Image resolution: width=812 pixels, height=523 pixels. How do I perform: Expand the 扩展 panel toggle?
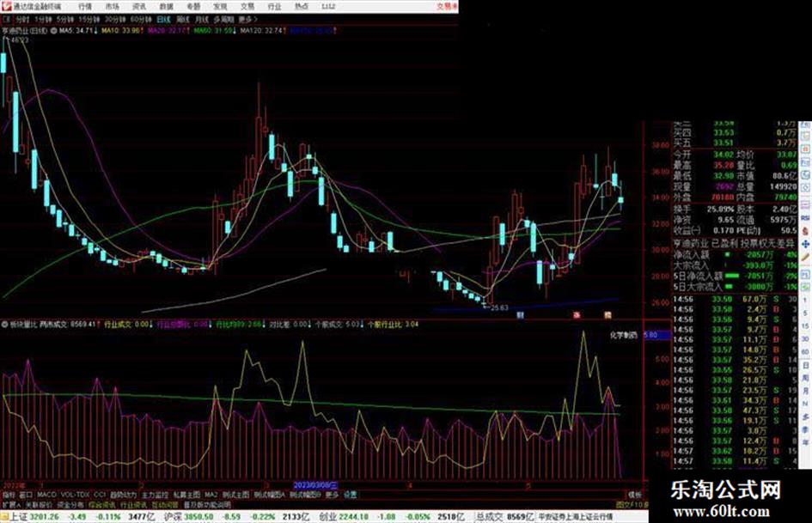click(x=10, y=504)
